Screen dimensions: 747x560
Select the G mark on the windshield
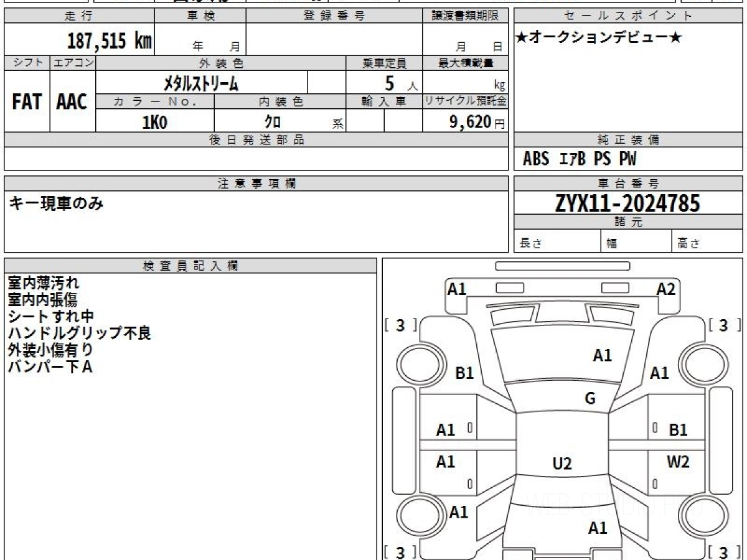[x=590, y=399]
